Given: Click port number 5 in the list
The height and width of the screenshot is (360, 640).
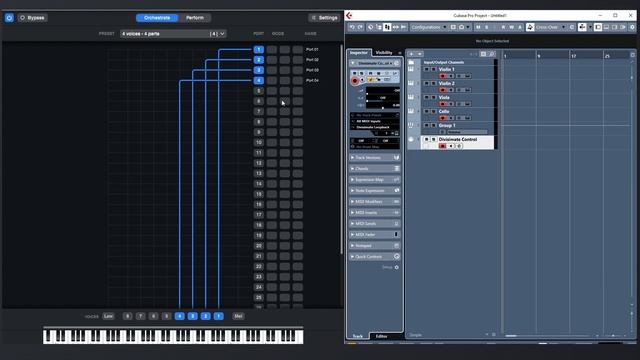Looking at the screenshot, I should tap(258, 91).
